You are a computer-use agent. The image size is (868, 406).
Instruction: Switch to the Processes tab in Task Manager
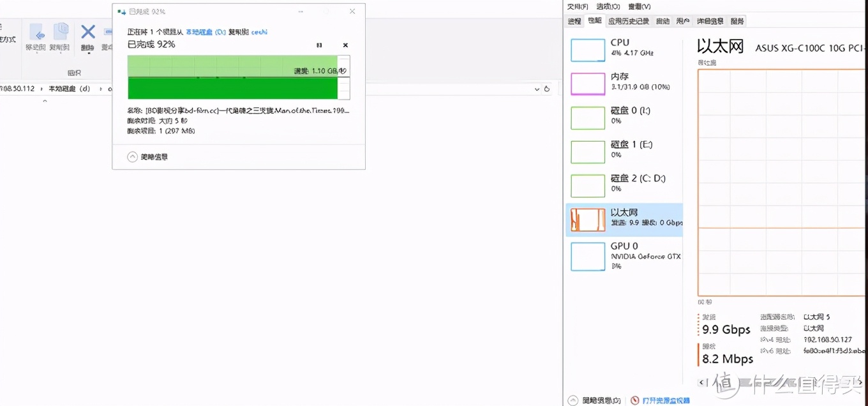pos(574,21)
